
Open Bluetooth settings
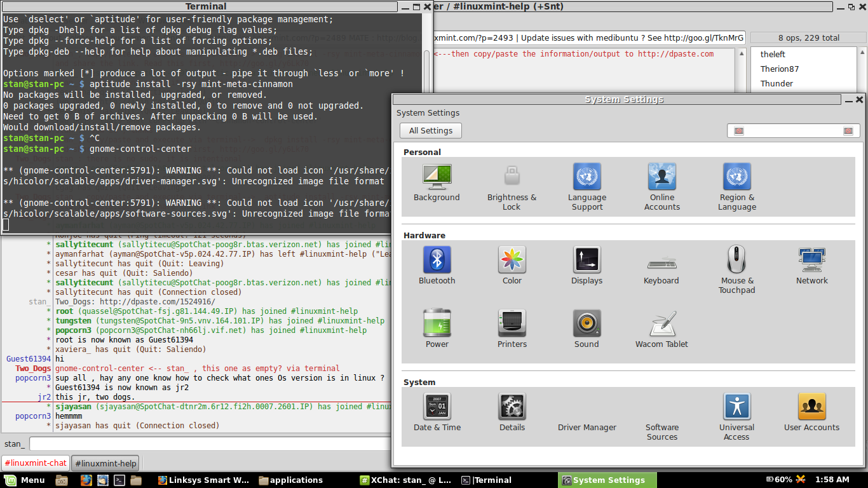pos(437,266)
